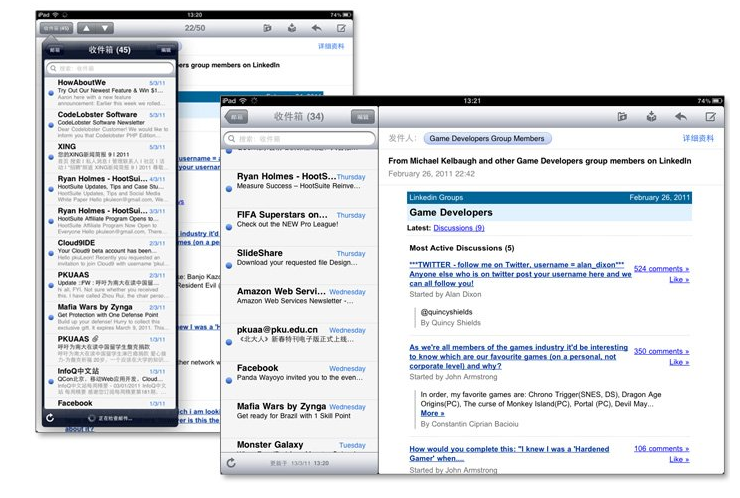Click the archive/delete icon in right window
The image size is (740, 498).
point(651,117)
